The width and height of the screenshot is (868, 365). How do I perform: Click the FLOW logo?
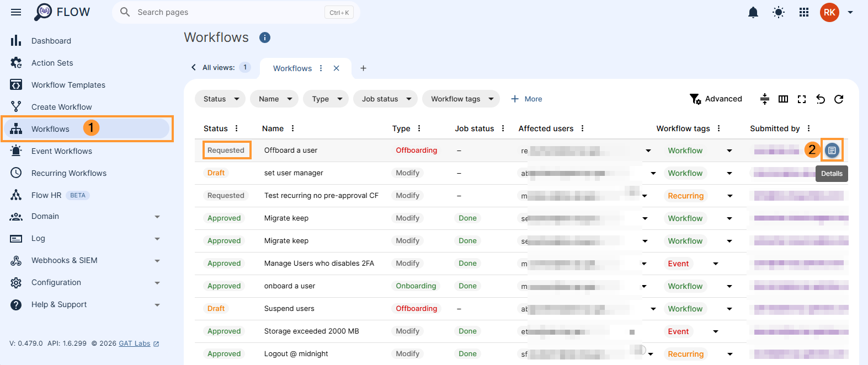tap(62, 12)
